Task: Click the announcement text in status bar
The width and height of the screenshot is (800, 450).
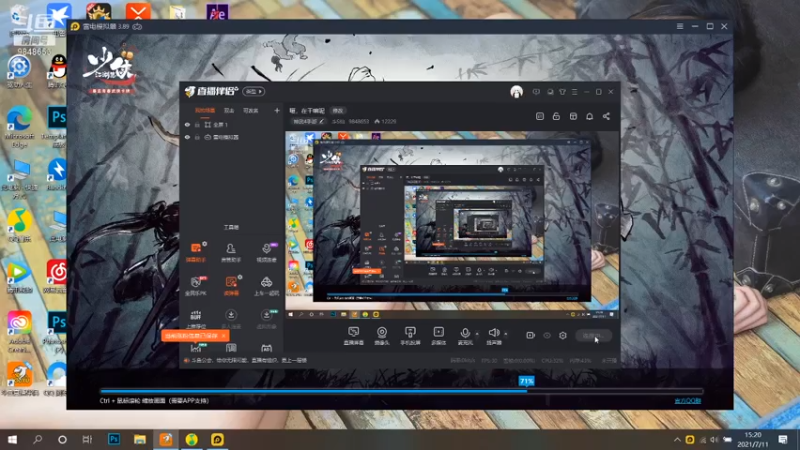Action: 248,360
